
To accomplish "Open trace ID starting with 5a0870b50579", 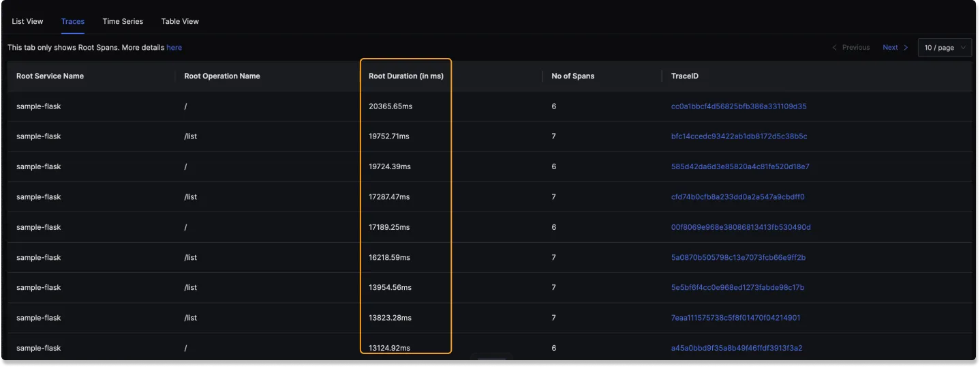I will pos(739,258).
